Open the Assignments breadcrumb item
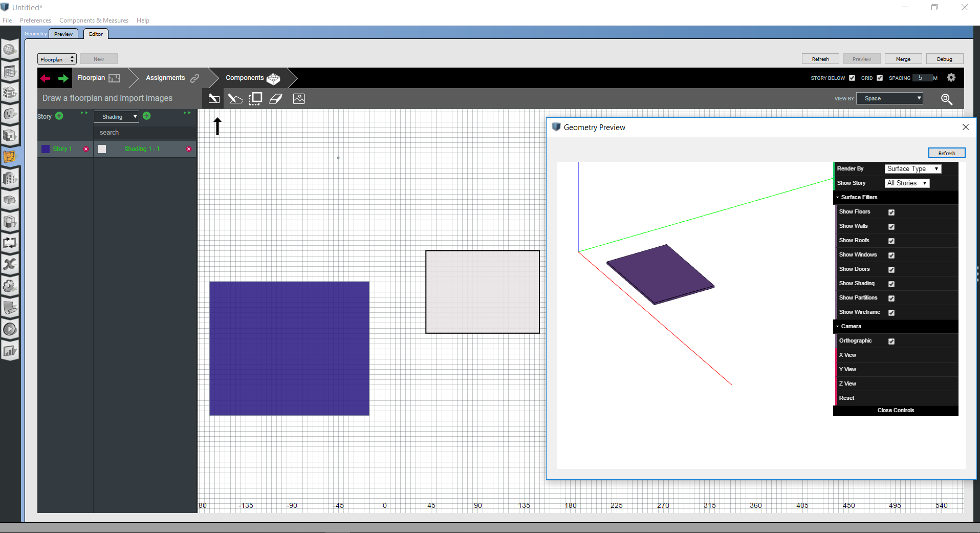This screenshot has height=533, width=980. tap(165, 78)
